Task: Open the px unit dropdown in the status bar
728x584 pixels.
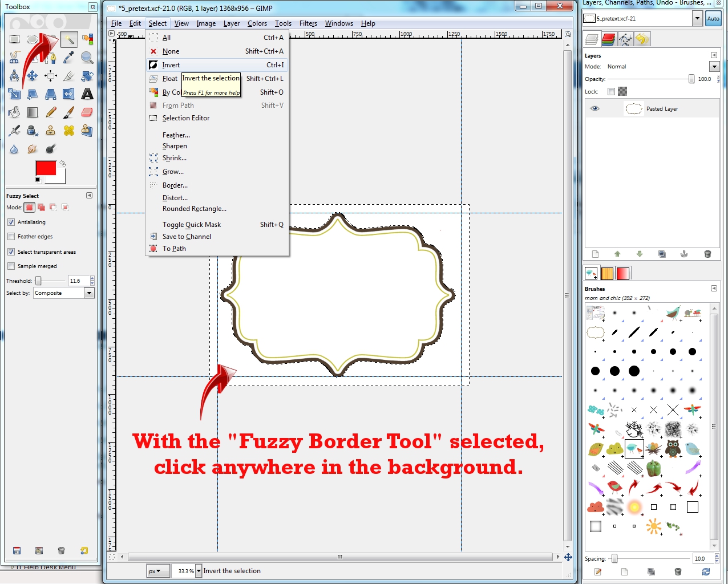Action: pyautogui.click(x=157, y=570)
